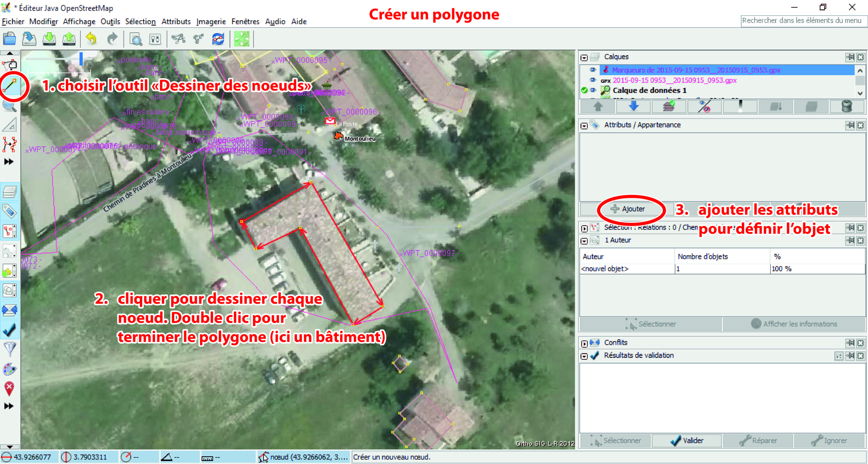This screenshot has height=464, width=868.
Task: Open the Fichier menu
Action: coord(13,22)
